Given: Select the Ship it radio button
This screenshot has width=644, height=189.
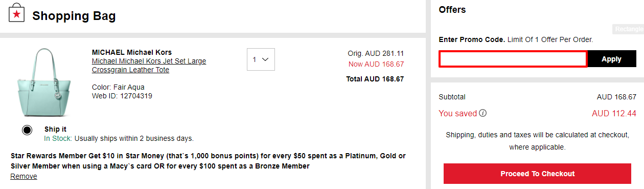Looking at the screenshot, I should (x=27, y=130).
